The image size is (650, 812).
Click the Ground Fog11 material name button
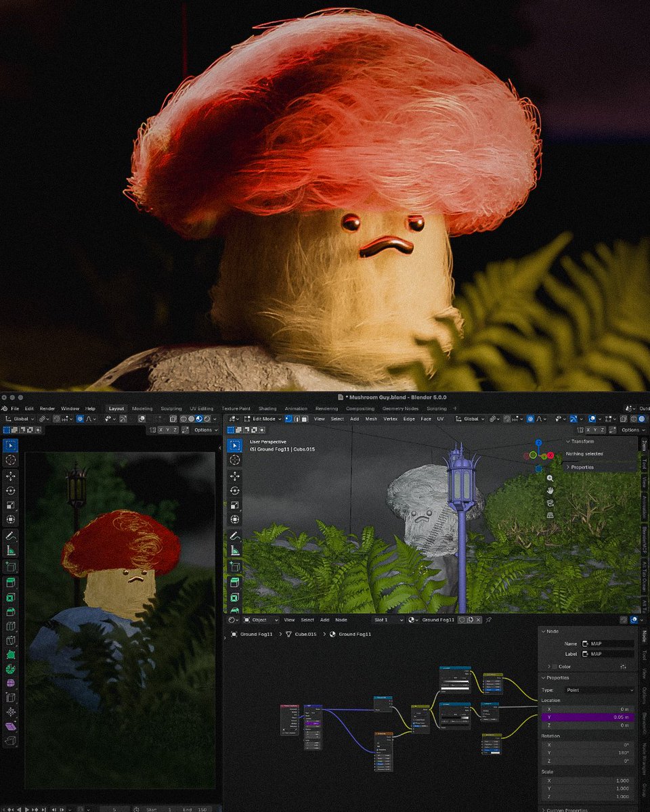coord(438,620)
